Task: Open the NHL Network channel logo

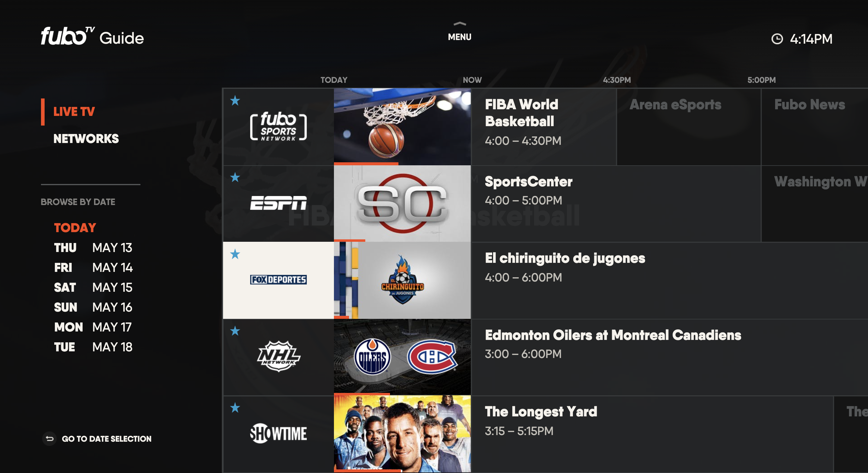Action: point(278,356)
